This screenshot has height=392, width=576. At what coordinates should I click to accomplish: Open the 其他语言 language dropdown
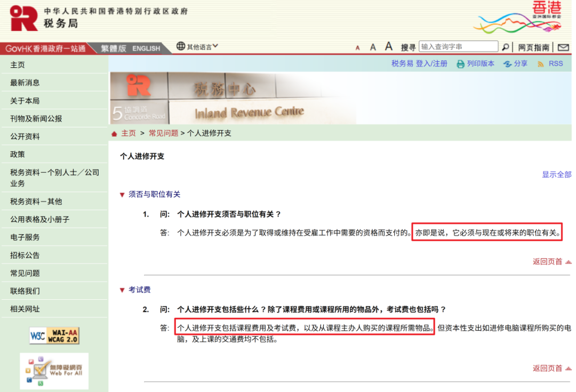pos(197,47)
